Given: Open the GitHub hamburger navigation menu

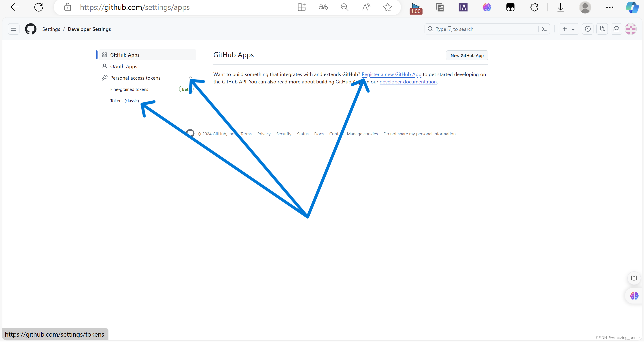Looking at the screenshot, I should pyautogui.click(x=13, y=29).
